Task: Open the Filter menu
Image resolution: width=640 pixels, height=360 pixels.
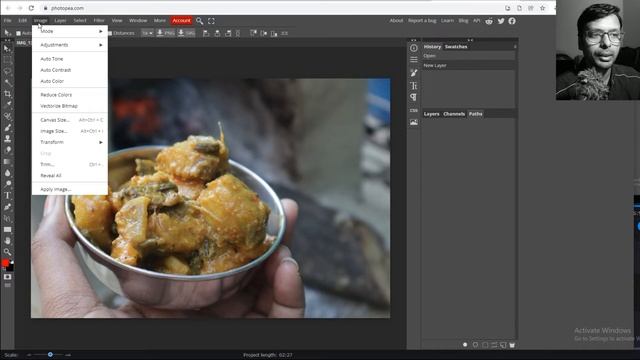Action: (x=99, y=20)
